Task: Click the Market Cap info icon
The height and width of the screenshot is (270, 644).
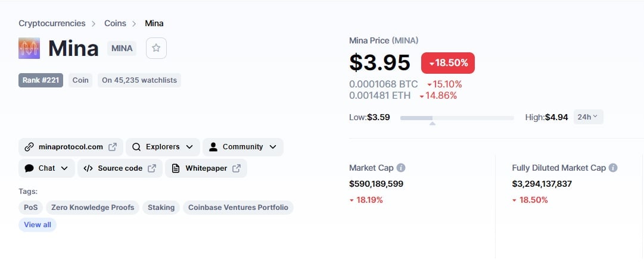Action: (x=401, y=168)
